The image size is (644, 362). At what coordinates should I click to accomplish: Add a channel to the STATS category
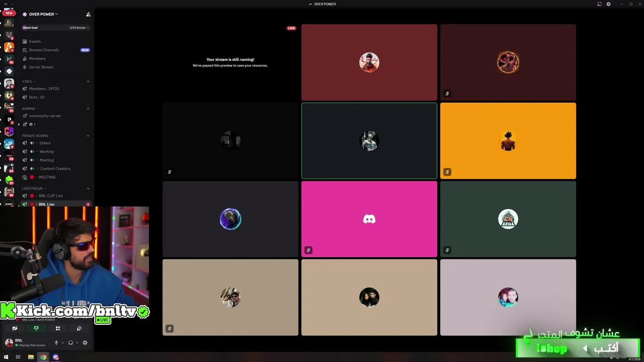[88, 81]
